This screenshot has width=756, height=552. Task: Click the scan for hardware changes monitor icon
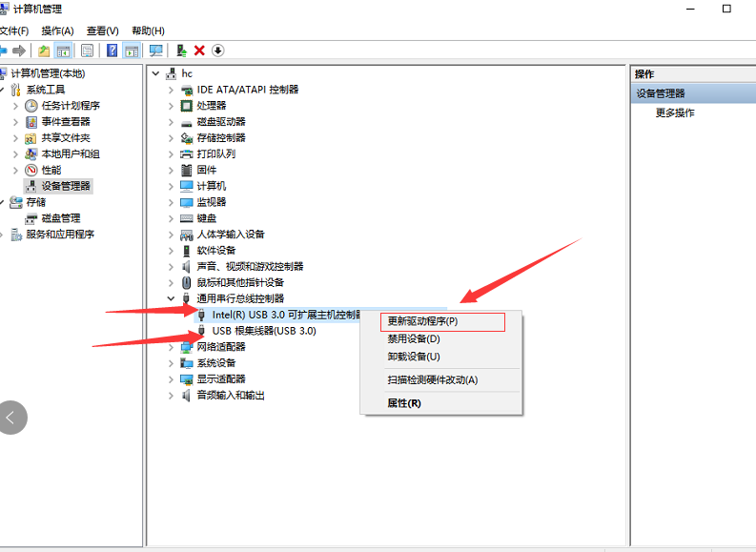(x=156, y=51)
